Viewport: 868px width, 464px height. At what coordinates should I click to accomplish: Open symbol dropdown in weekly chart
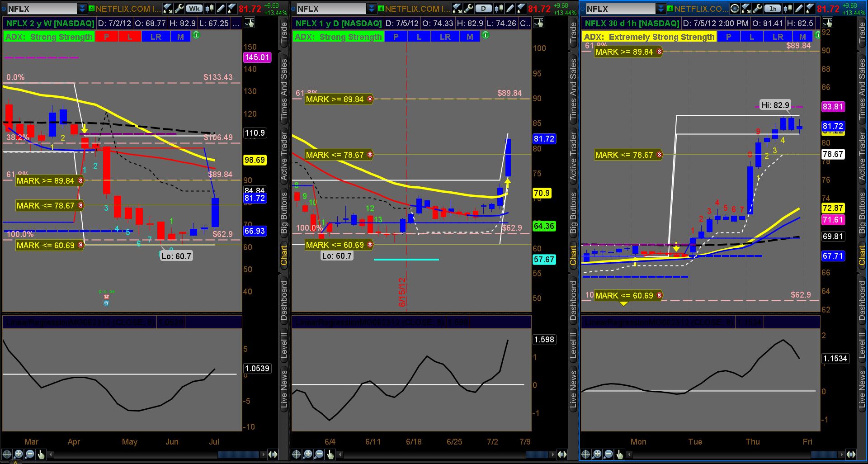[x=82, y=8]
